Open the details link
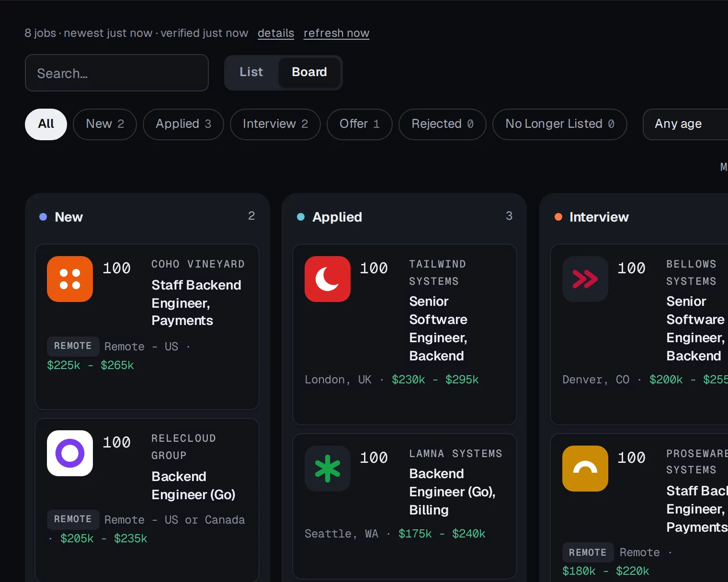 coord(276,33)
